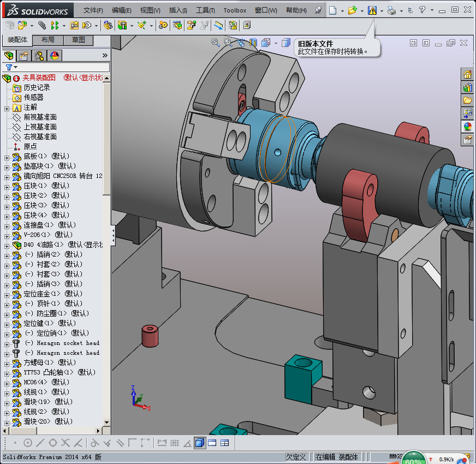This screenshot has height=464, width=476.
Task: Click Zoom to Fit magnifier icon
Action: 215,42
